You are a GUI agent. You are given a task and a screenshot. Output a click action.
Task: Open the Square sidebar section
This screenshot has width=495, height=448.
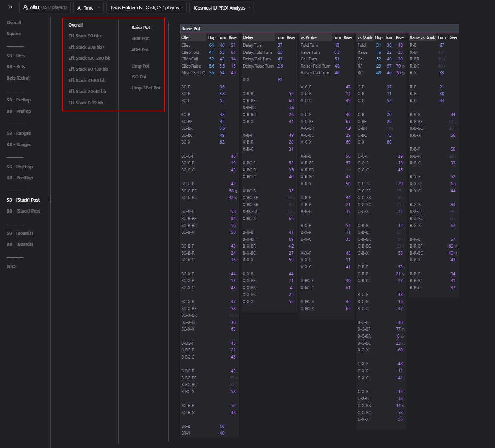pyautogui.click(x=14, y=34)
